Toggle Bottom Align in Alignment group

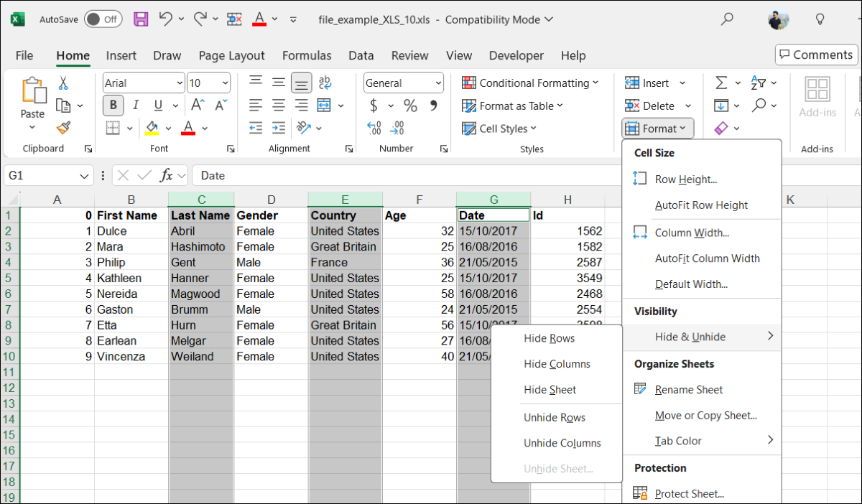[302, 83]
